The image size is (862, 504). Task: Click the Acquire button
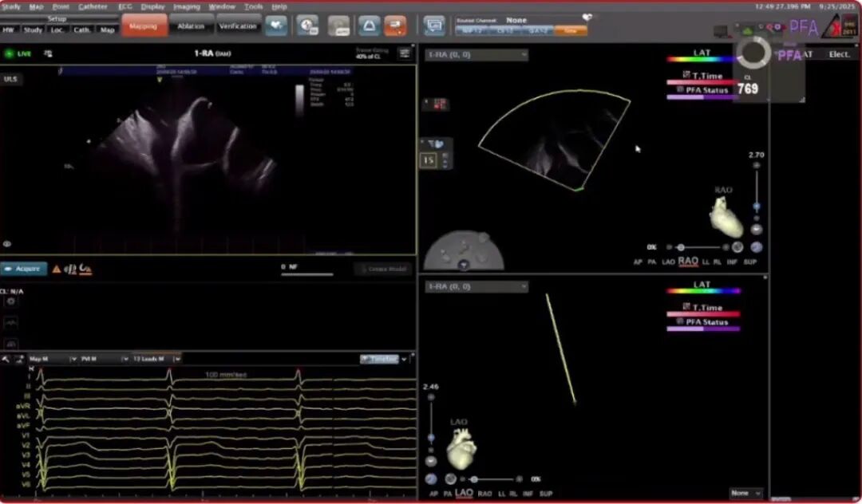[24, 270]
